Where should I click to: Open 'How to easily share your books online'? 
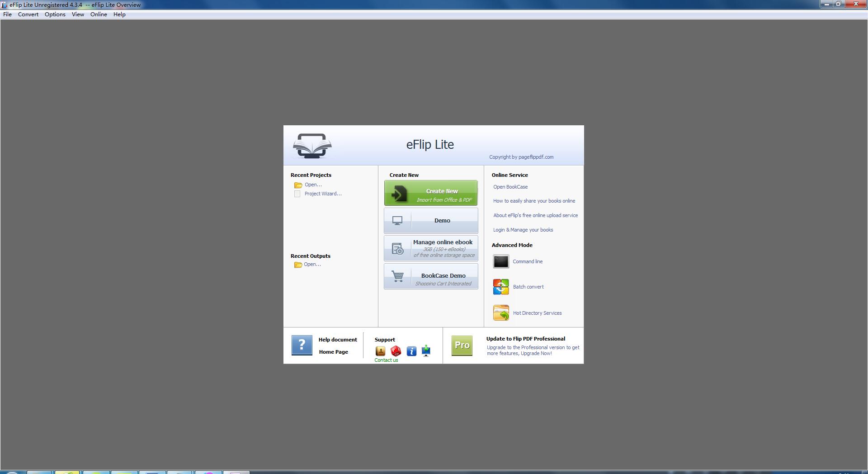[x=534, y=201]
